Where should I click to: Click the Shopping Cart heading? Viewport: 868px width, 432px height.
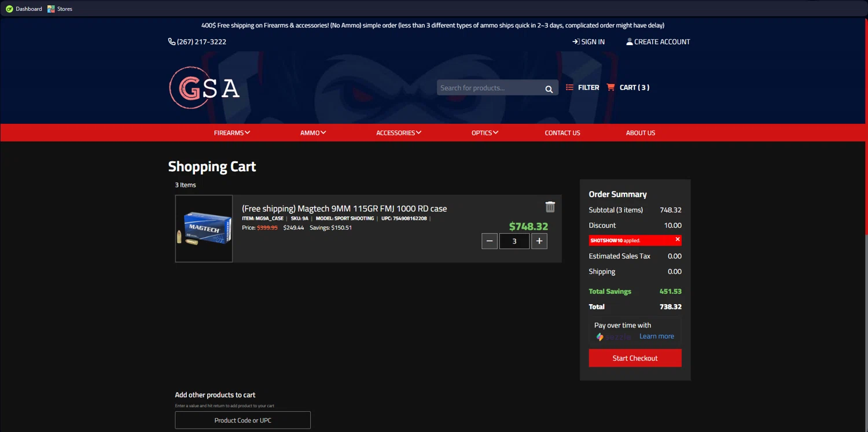click(x=212, y=167)
